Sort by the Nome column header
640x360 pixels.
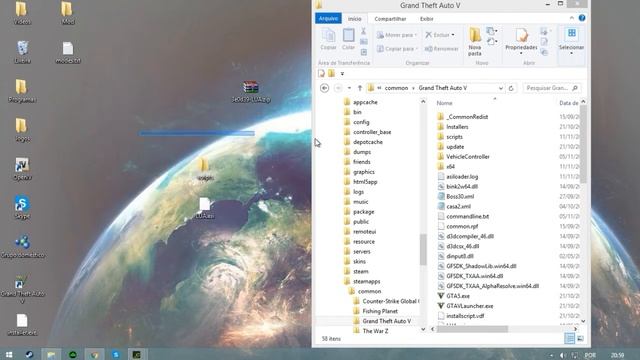coord(444,103)
